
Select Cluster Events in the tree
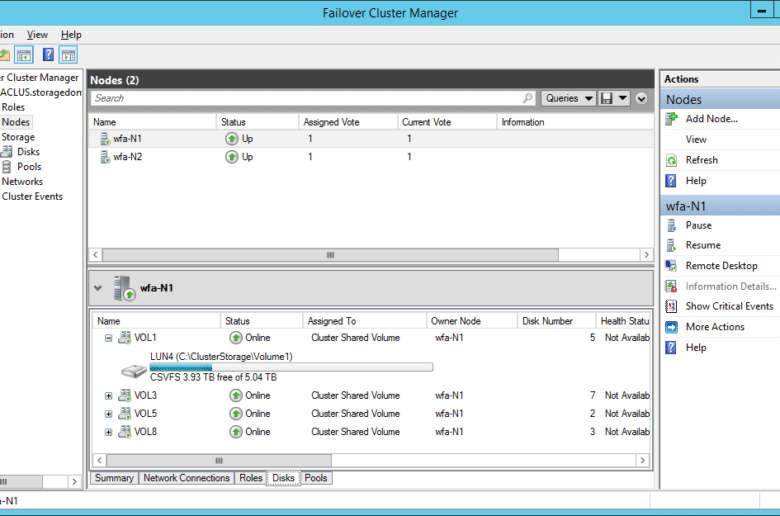click(32, 197)
